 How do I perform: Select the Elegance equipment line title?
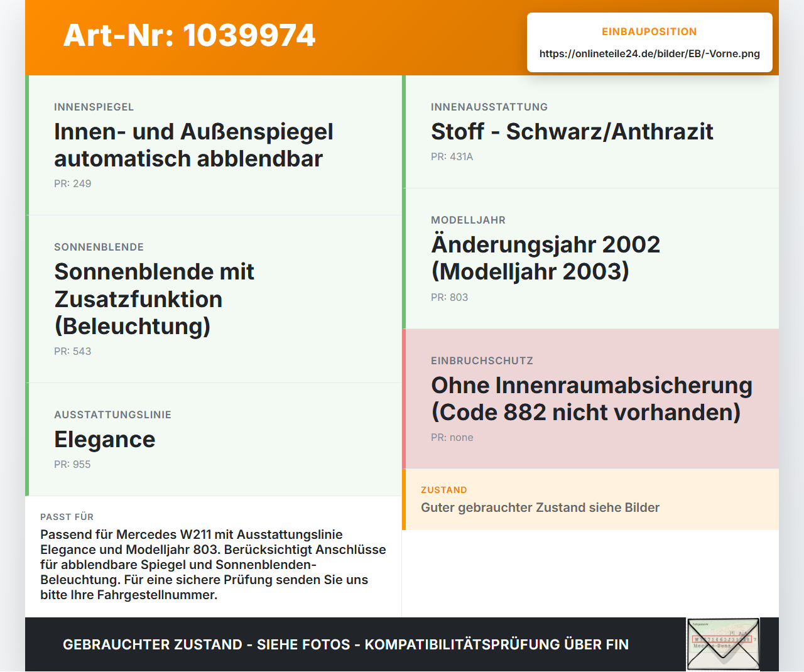click(105, 439)
